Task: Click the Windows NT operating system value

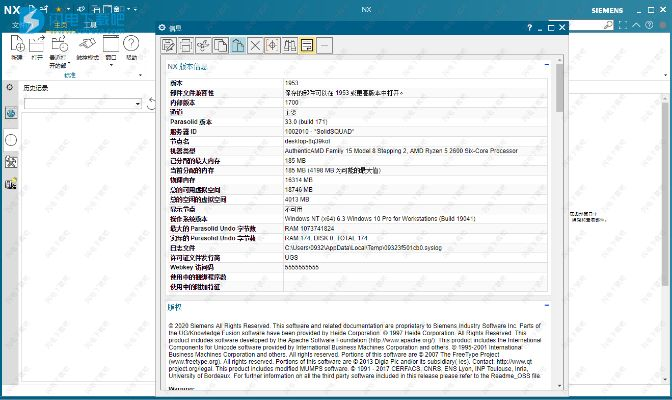Action: pos(380,219)
